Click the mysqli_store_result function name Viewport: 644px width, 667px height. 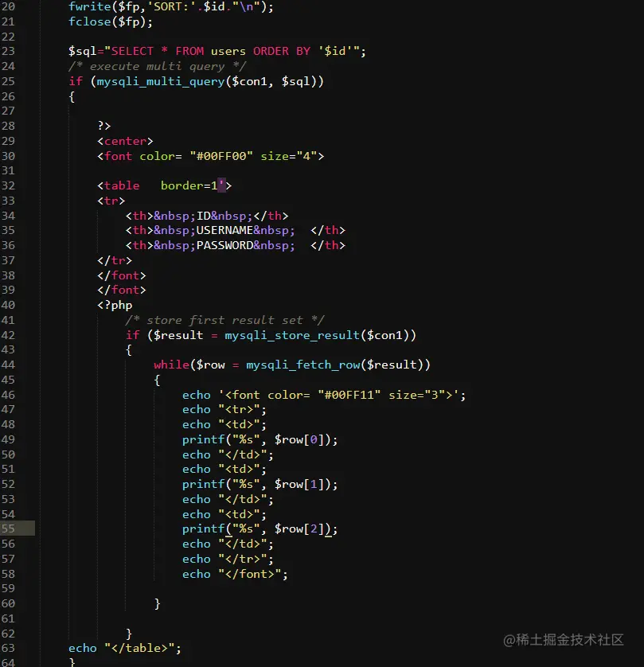(x=292, y=336)
